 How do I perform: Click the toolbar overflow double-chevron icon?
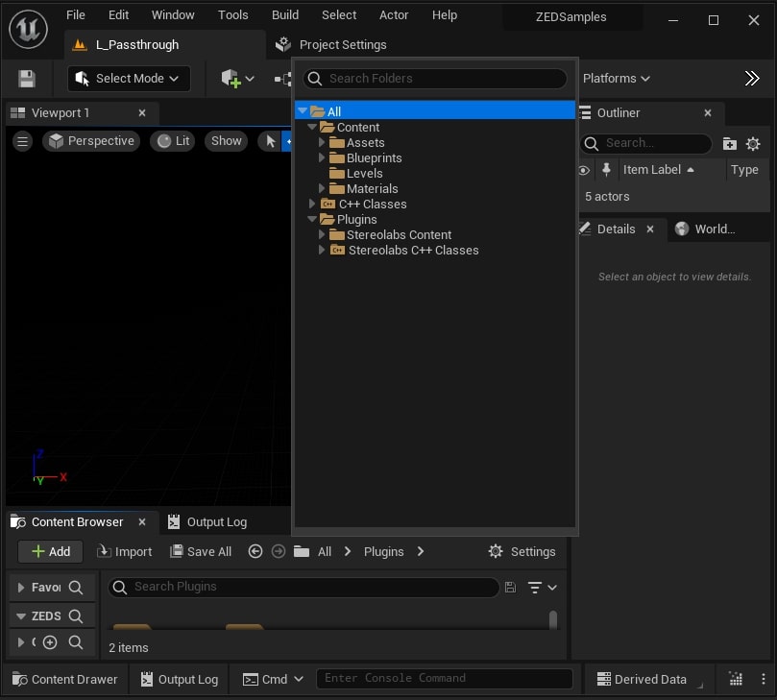pyautogui.click(x=752, y=79)
